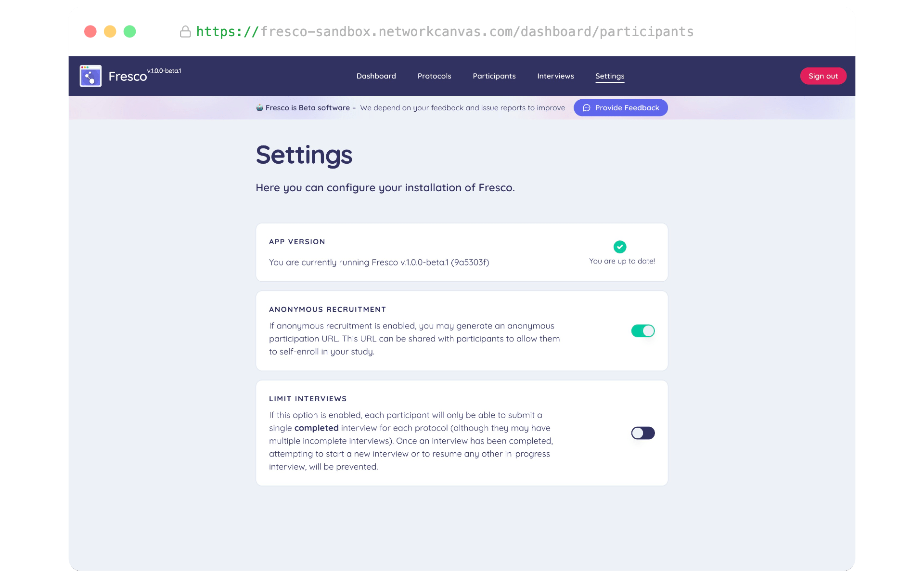Viewport: 924px width, 578px height.
Task: Select the Settings nav tab
Action: [610, 76]
